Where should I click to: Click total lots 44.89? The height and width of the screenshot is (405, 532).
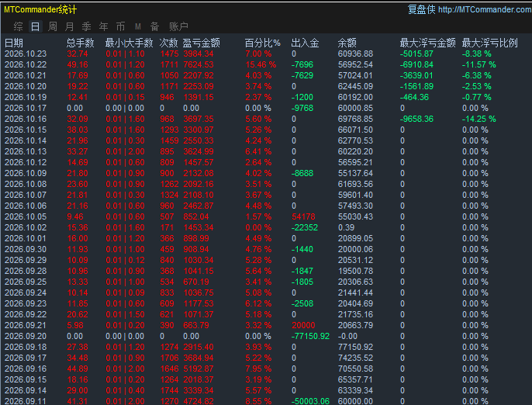click(78, 369)
